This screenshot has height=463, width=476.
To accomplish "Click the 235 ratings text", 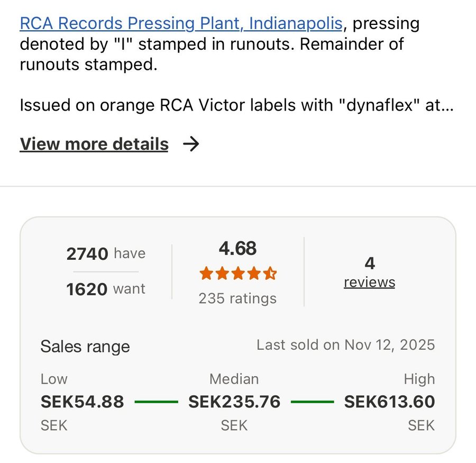I will (x=237, y=298).
